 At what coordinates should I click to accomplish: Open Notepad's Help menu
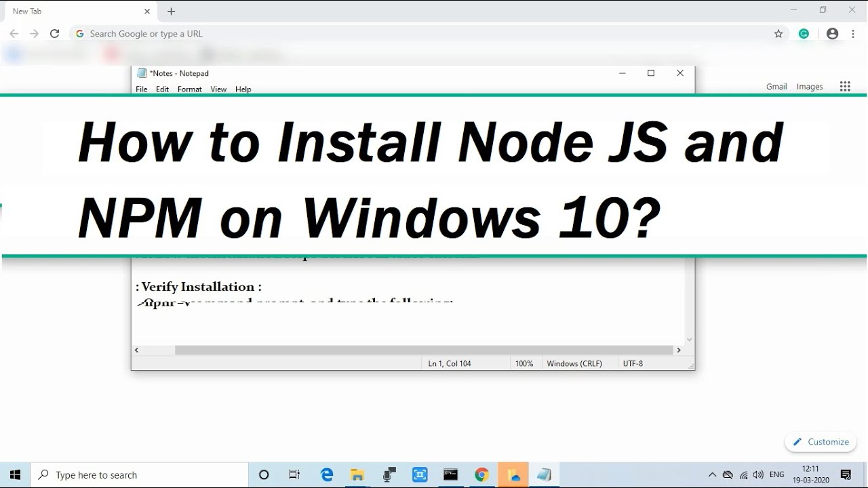(243, 89)
